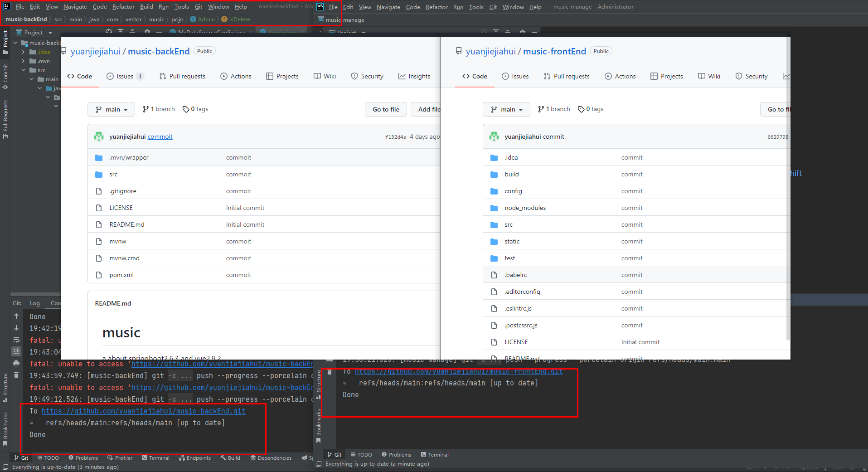Image resolution: width=868 pixels, height=472 pixels.
Task: Collapse the src folder in the project tree
Action: coord(23,70)
